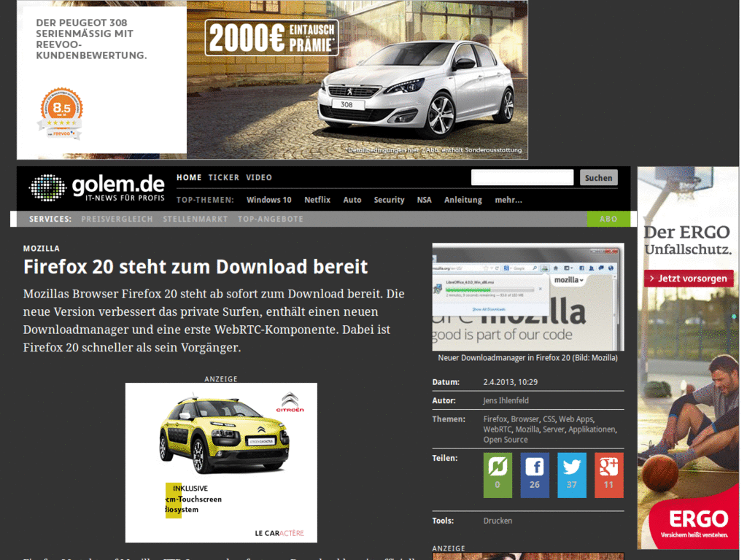
Task: Open the CSS theme tag
Action: (x=549, y=419)
